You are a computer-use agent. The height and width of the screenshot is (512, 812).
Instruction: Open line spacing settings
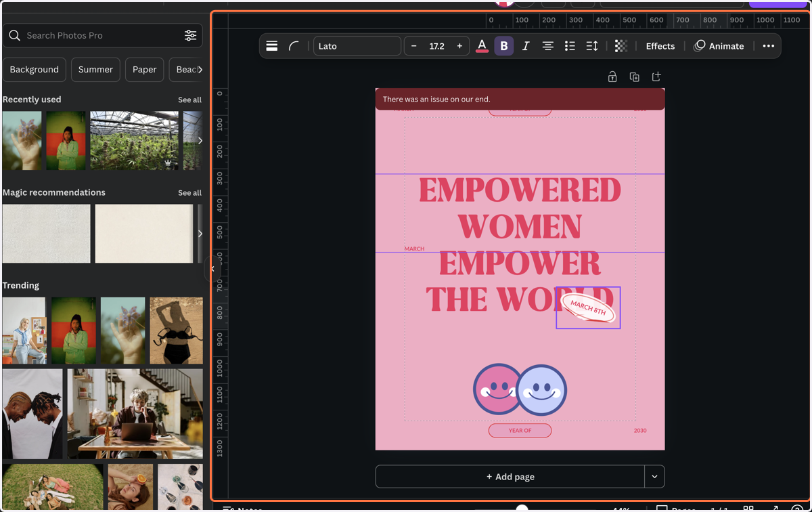592,46
